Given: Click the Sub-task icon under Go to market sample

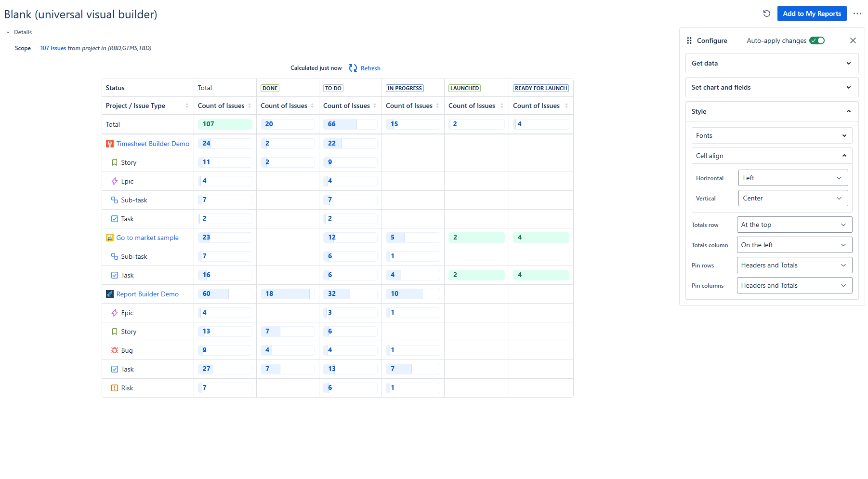Looking at the screenshot, I should 115,256.
